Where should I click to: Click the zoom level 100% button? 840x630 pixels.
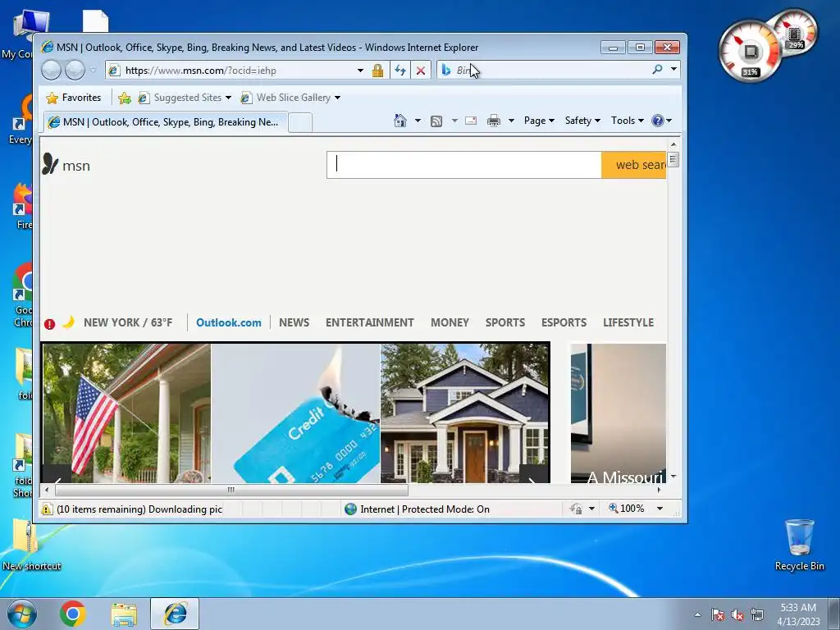click(626, 509)
